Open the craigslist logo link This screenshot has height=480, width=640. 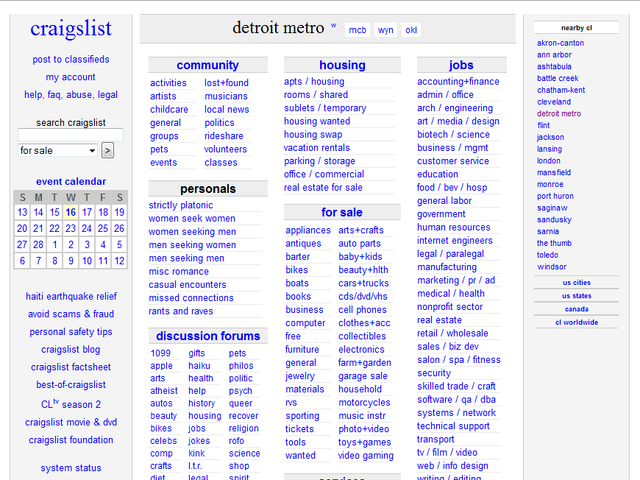tap(71, 29)
